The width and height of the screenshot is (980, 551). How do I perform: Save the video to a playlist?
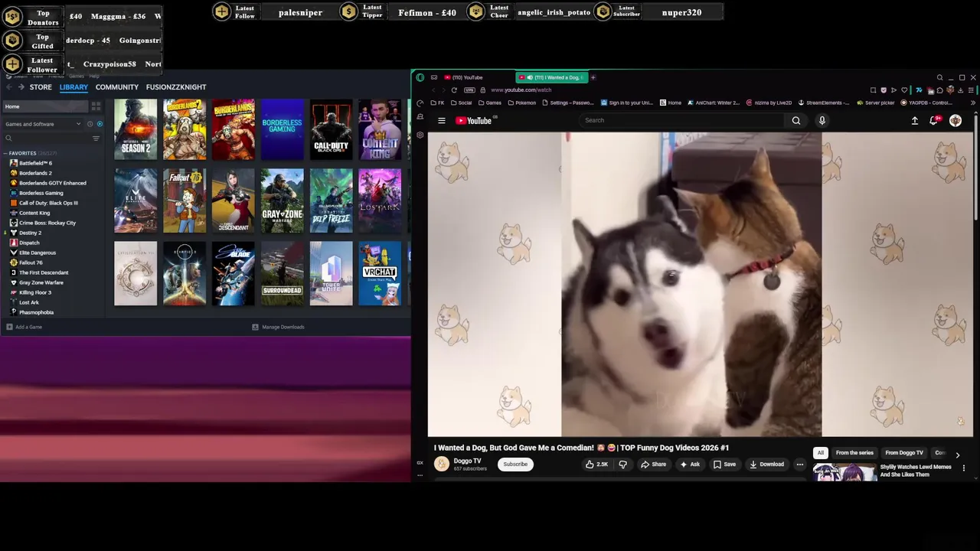coord(724,464)
